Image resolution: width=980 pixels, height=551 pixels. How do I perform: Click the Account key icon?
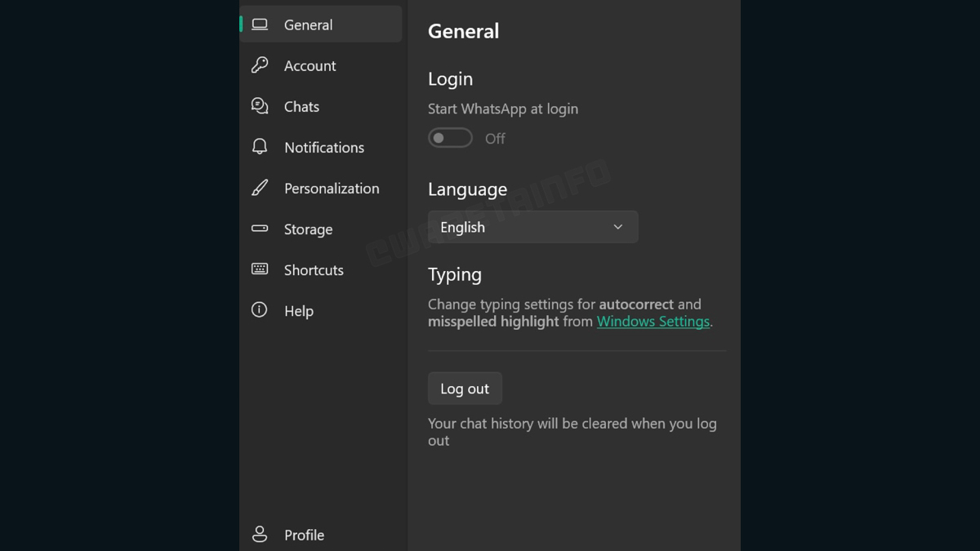coord(260,65)
